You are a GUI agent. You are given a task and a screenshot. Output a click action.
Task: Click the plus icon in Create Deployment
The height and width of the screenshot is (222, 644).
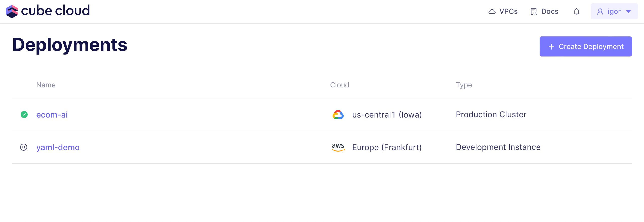[551, 47]
